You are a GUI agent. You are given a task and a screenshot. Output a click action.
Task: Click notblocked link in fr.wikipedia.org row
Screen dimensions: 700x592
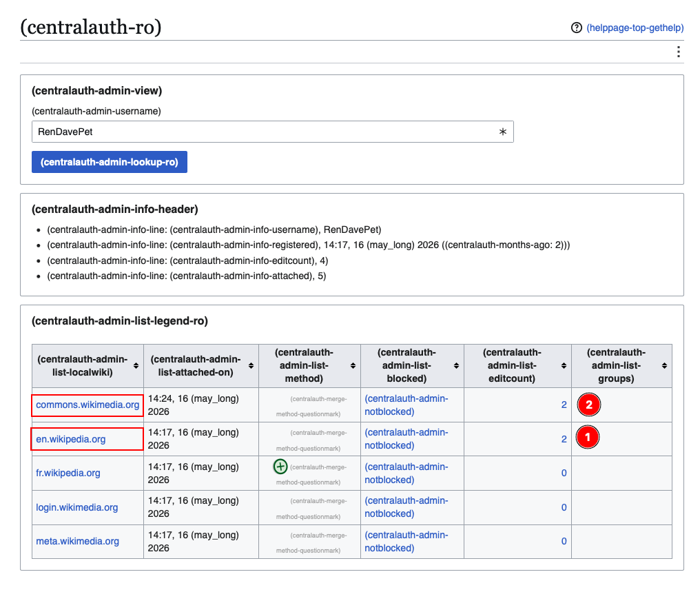pos(406,473)
